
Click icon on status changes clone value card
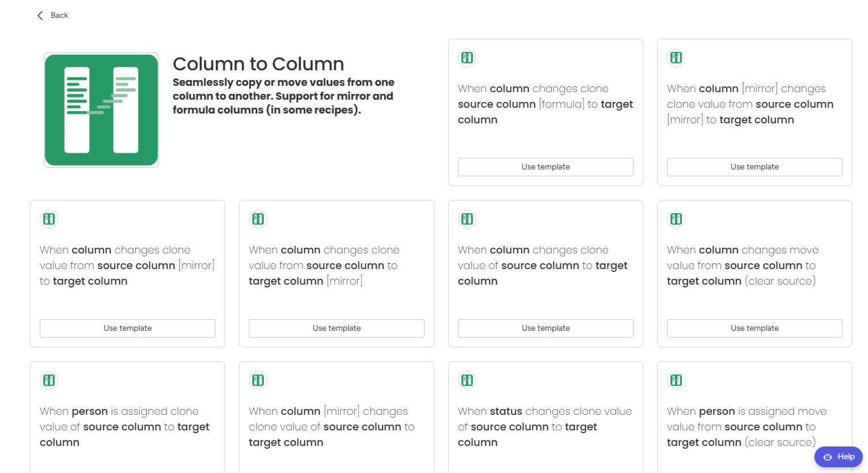[x=467, y=380]
